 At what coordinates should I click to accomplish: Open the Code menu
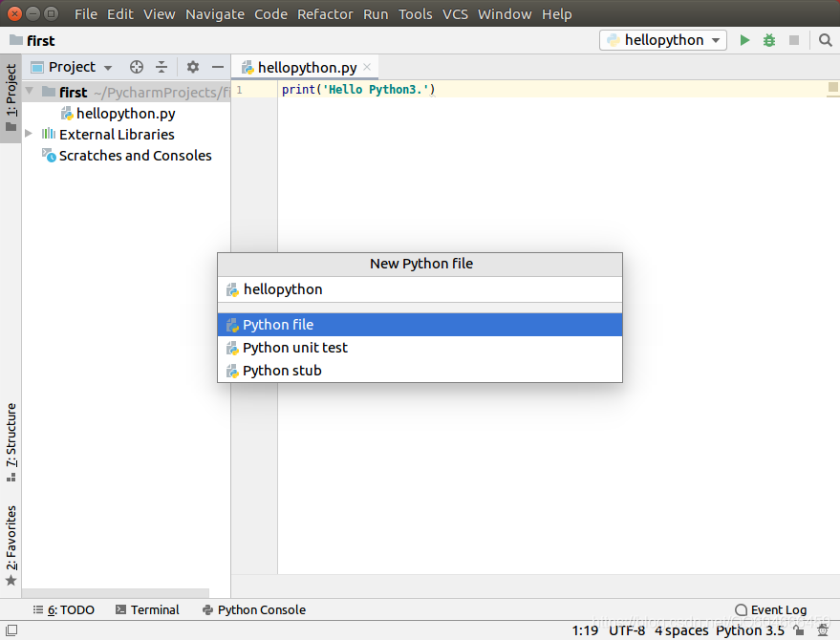270,14
